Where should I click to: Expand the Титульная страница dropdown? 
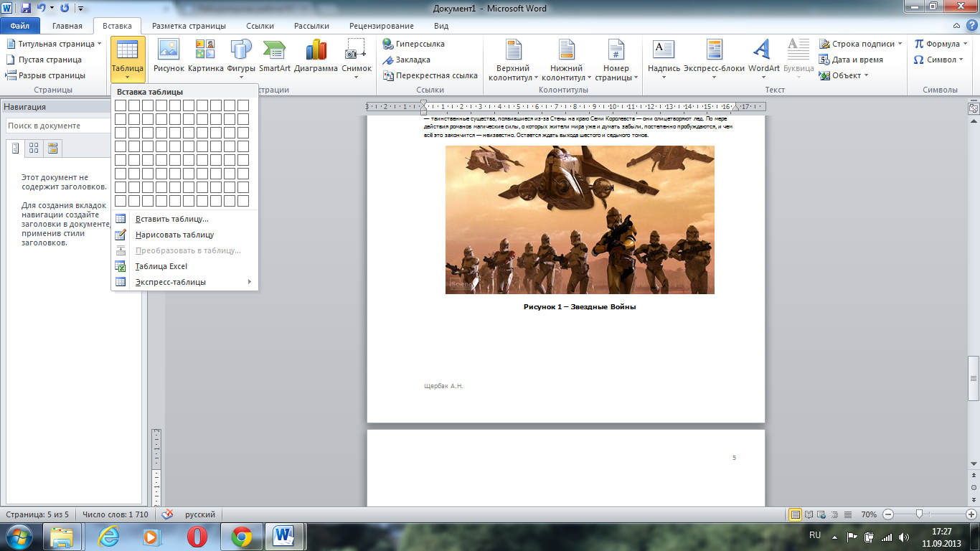click(x=99, y=44)
